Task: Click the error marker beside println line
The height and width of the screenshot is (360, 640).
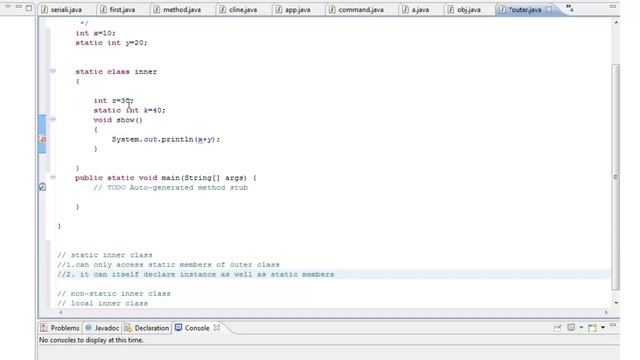Action: [x=42, y=139]
